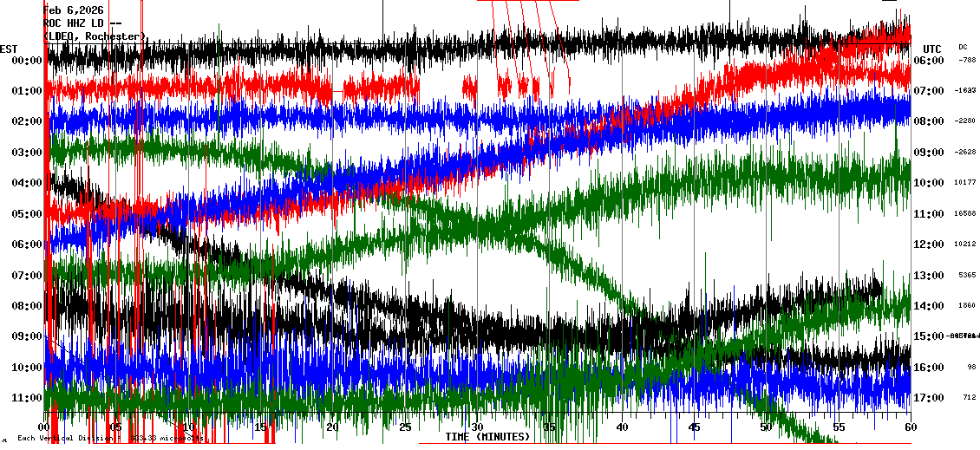
Task: Select the UTC 09:00 row label
Action: pos(929,152)
